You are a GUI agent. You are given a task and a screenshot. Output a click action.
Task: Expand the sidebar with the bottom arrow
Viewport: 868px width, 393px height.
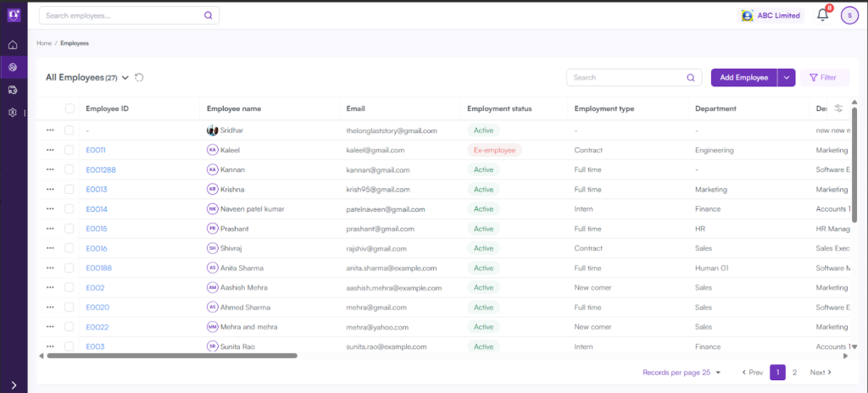(x=14, y=385)
